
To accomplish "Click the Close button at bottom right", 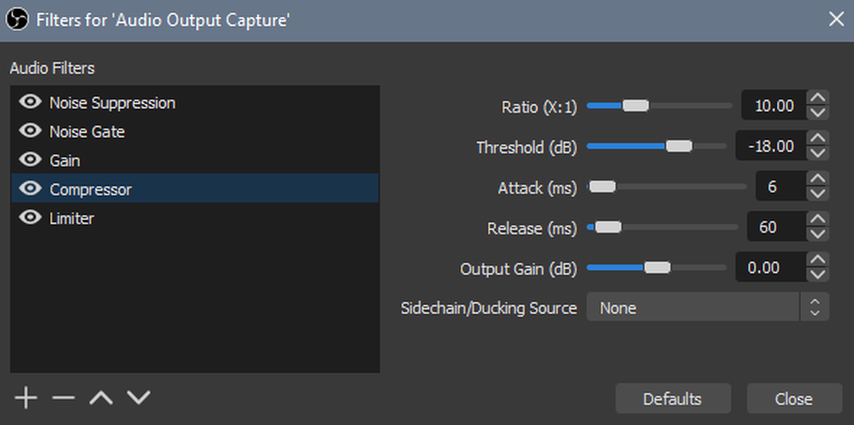I will click(794, 398).
